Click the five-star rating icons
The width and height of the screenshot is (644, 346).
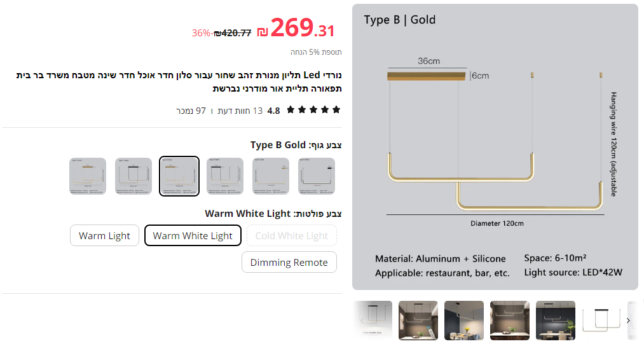pos(314,110)
